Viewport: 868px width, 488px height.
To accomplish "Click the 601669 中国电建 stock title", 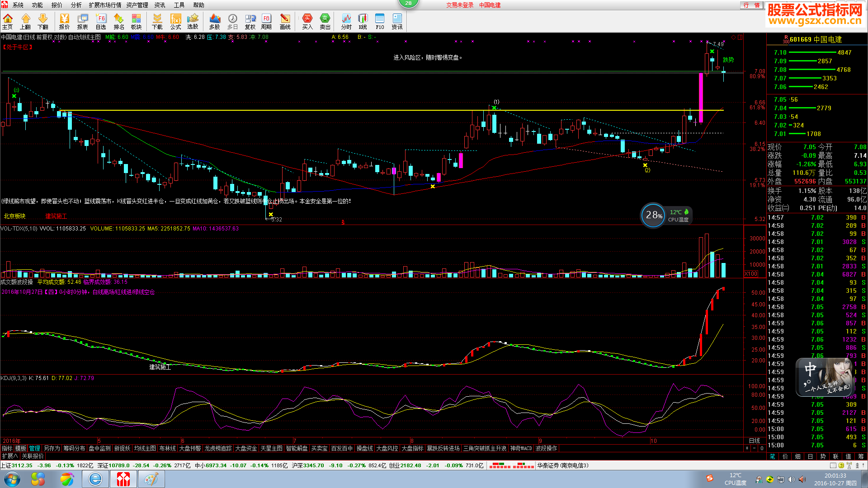I will tap(816, 39).
